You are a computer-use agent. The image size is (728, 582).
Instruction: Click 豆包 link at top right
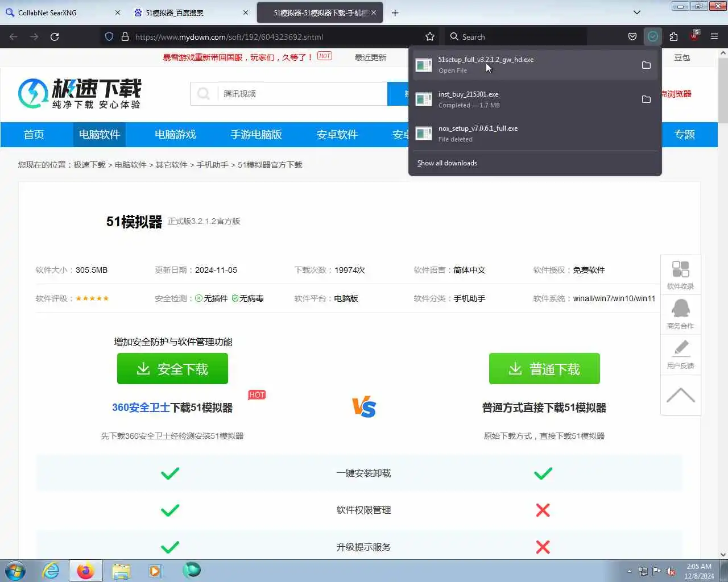pos(682,57)
